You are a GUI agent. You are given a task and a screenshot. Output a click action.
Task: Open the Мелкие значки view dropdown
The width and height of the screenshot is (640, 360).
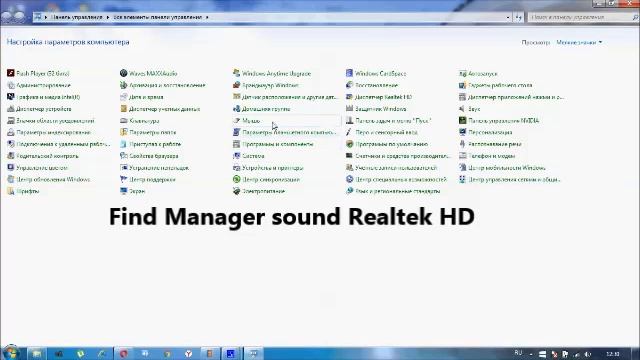click(579, 42)
